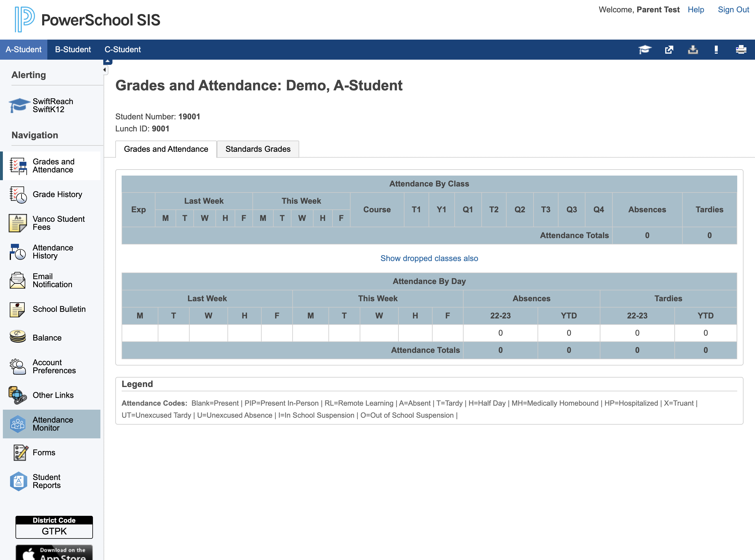Screen dimensions: 755x560
Task: Click student number 19001
Action: point(189,116)
